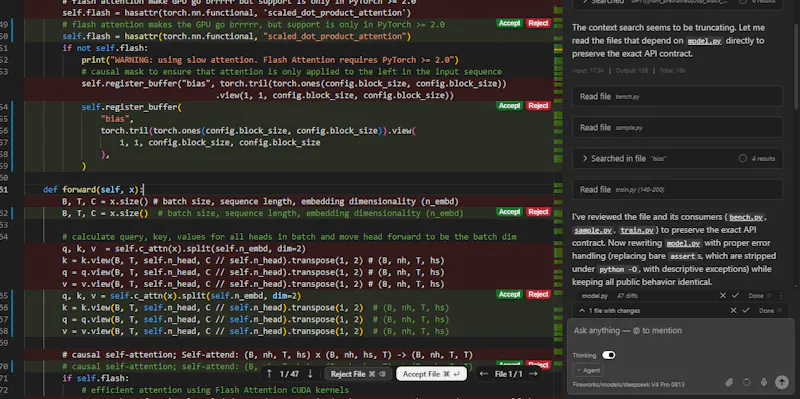Screen dimensions: 800x399
Task: Open more options on model.py diff row
Action: point(781,295)
